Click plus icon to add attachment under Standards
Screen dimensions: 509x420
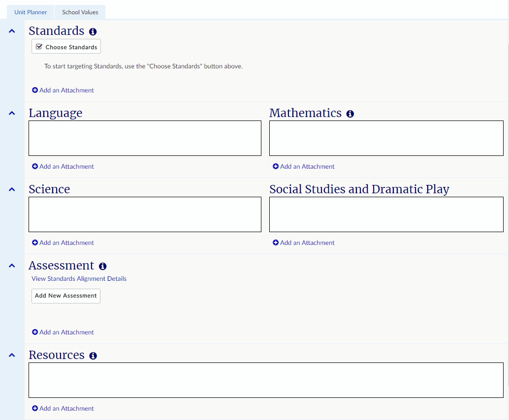[35, 90]
